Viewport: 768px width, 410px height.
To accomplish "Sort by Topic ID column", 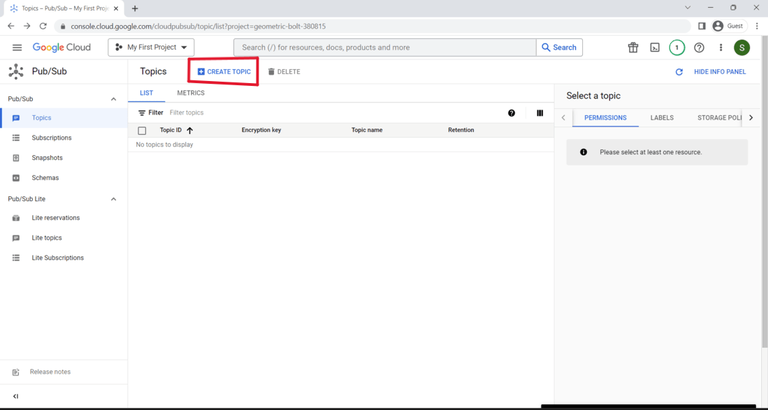I will tap(170, 130).
